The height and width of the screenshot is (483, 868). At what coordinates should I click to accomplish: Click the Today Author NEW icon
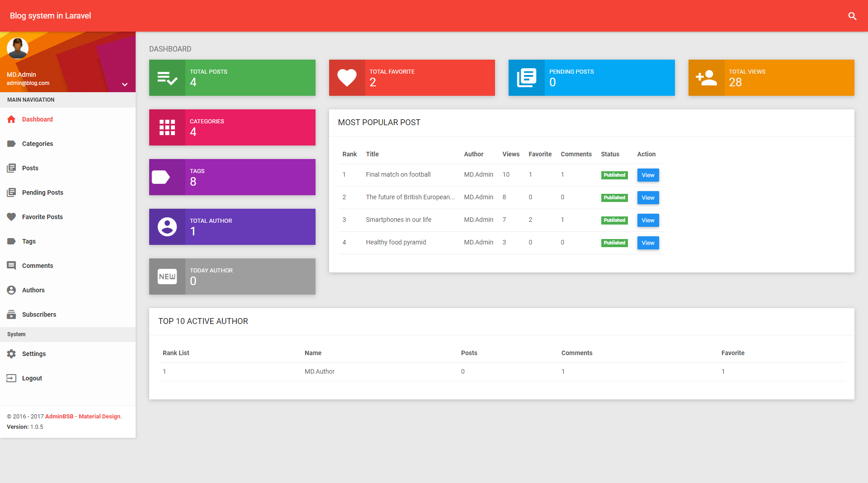(x=167, y=277)
